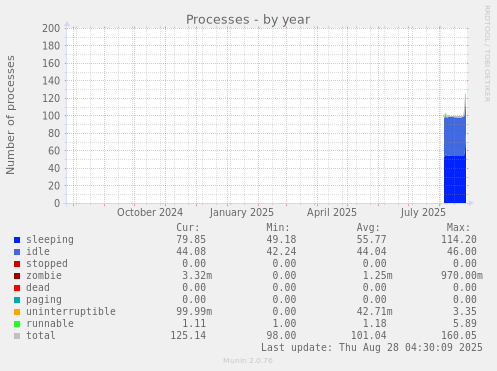Click the runnable average value 1.18
497x371 pixels.
tap(374, 324)
